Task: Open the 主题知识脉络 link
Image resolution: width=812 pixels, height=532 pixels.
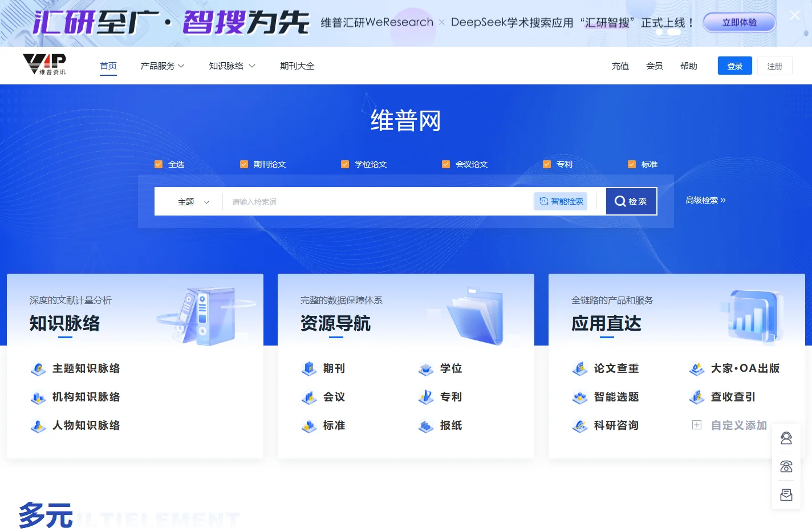Action: tap(86, 369)
